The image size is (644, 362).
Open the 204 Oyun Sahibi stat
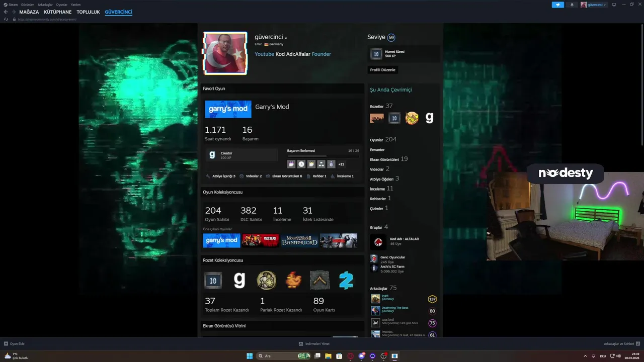tap(217, 214)
